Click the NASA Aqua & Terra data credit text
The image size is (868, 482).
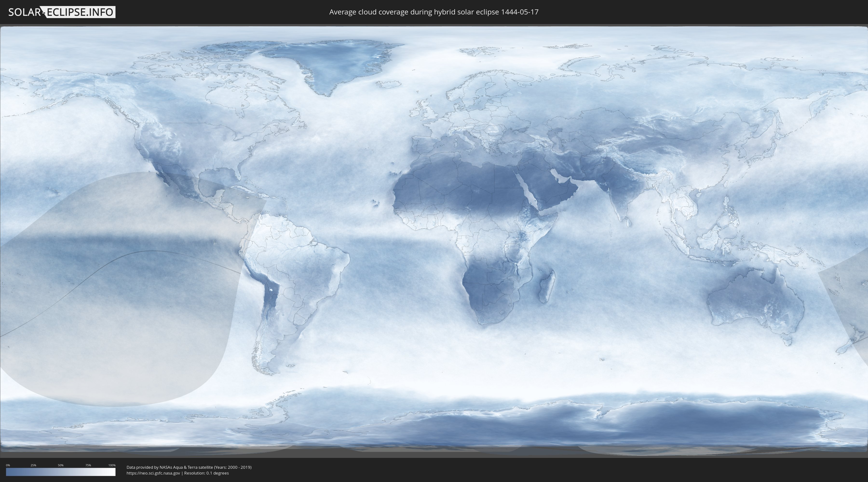click(189, 467)
